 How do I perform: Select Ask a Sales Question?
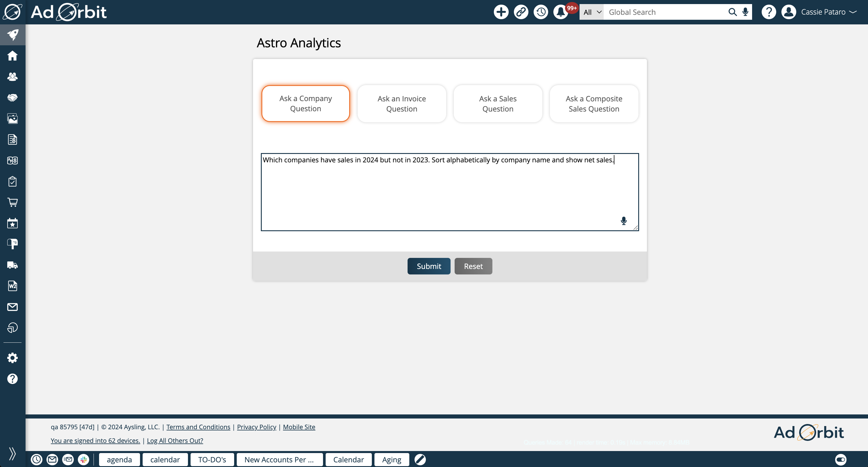(497, 104)
